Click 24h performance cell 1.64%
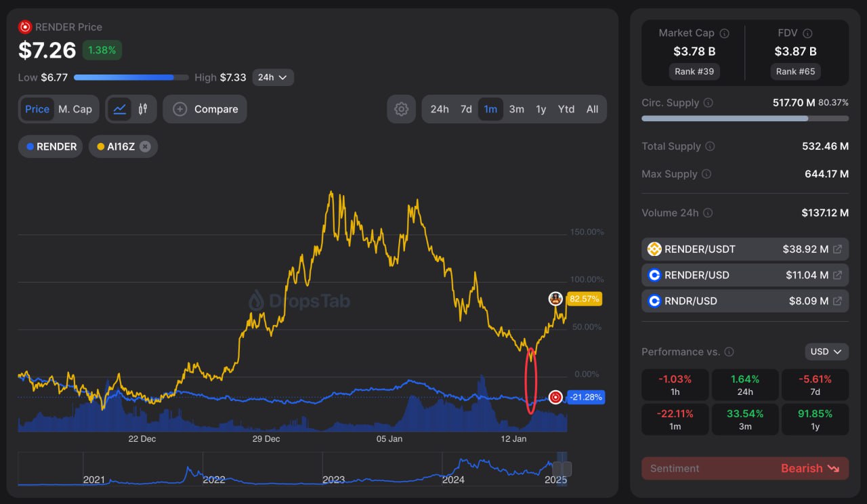 [745, 385]
